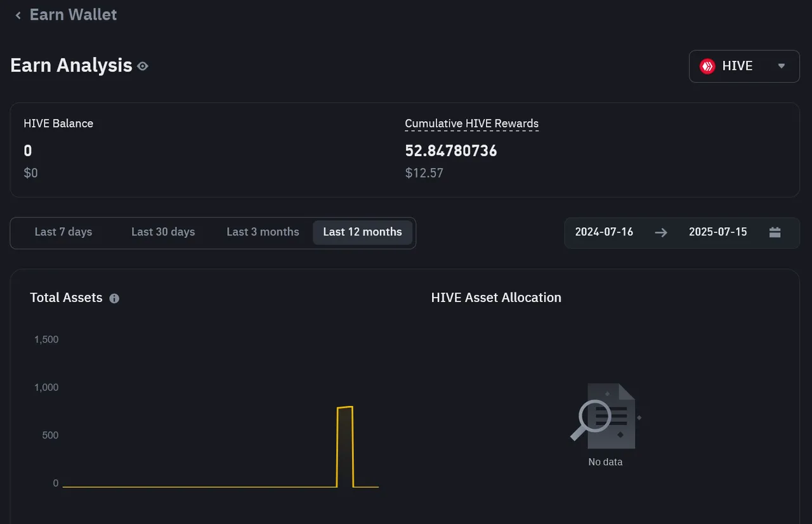The width and height of the screenshot is (812, 524).
Task: Open the HIVE coin selector dropdown
Action: click(744, 66)
